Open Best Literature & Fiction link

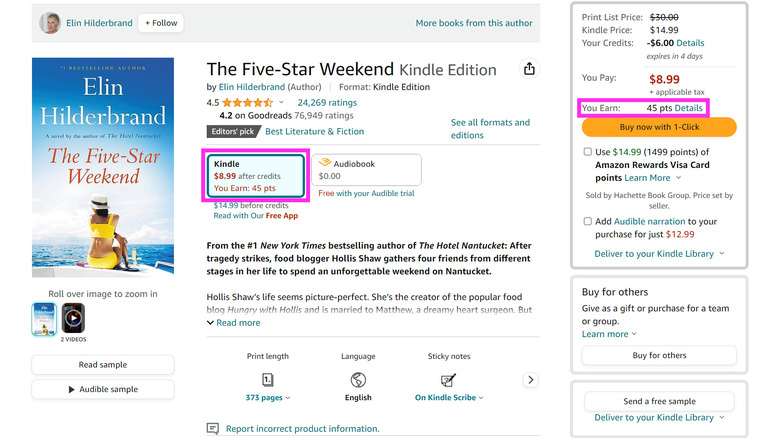click(314, 131)
